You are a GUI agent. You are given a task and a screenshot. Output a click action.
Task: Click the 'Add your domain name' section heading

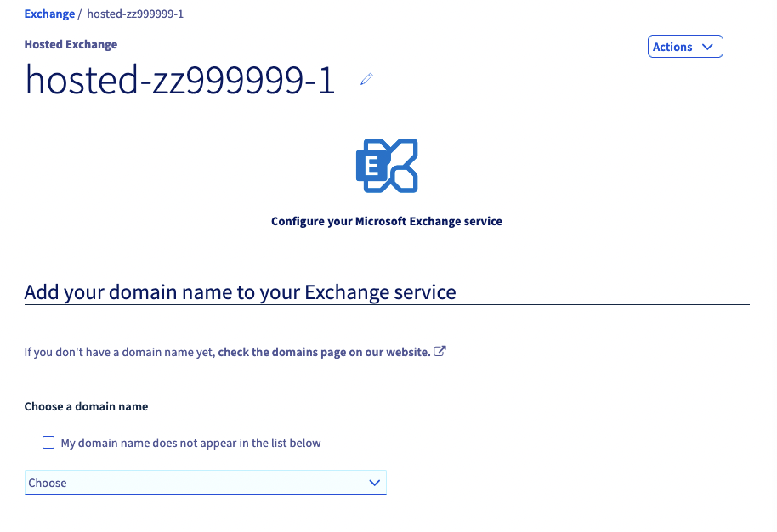click(x=239, y=291)
